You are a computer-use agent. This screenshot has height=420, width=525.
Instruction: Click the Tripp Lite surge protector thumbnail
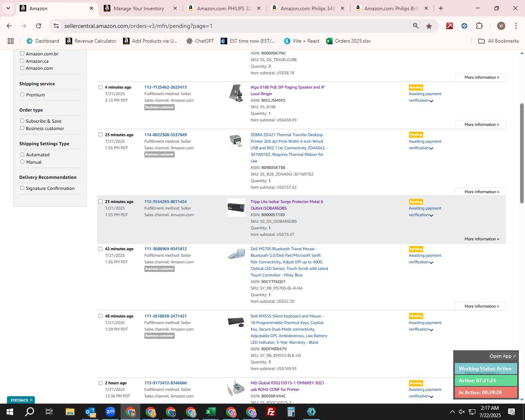236,208
